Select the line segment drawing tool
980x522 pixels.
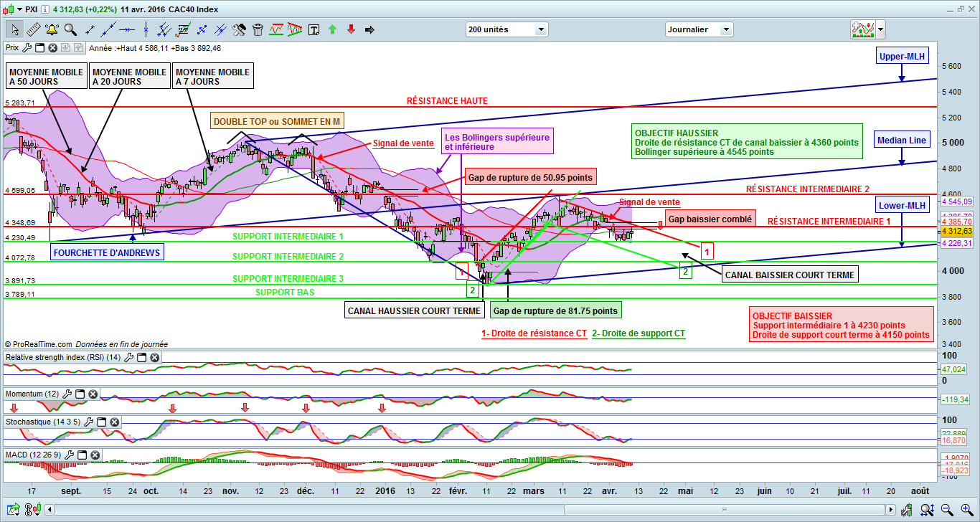90,29
